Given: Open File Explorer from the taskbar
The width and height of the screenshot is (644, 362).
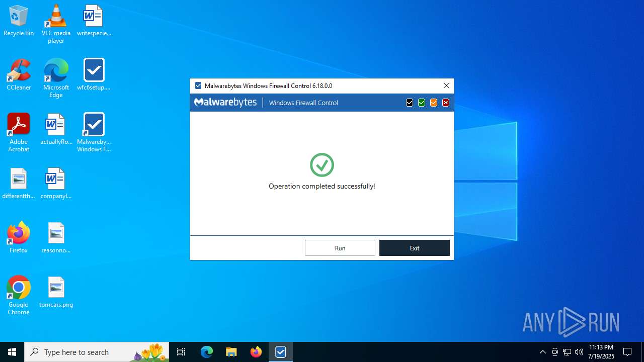Looking at the screenshot, I should pos(231,352).
